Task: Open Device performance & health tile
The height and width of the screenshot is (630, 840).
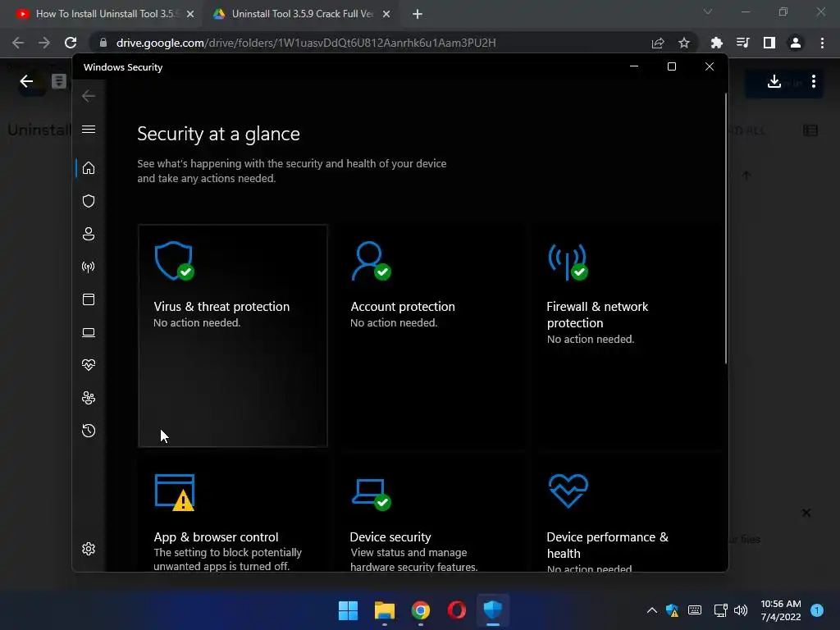Action: [x=626, y=514]
